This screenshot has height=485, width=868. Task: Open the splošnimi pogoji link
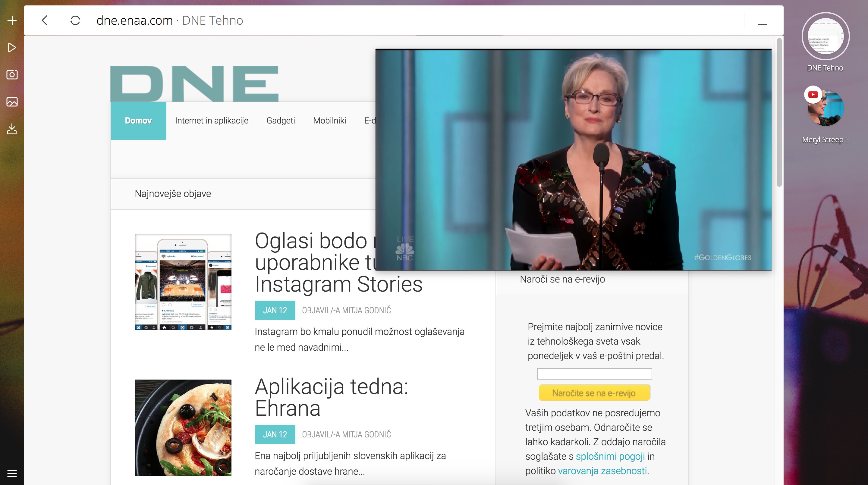[x=610, y=456]
